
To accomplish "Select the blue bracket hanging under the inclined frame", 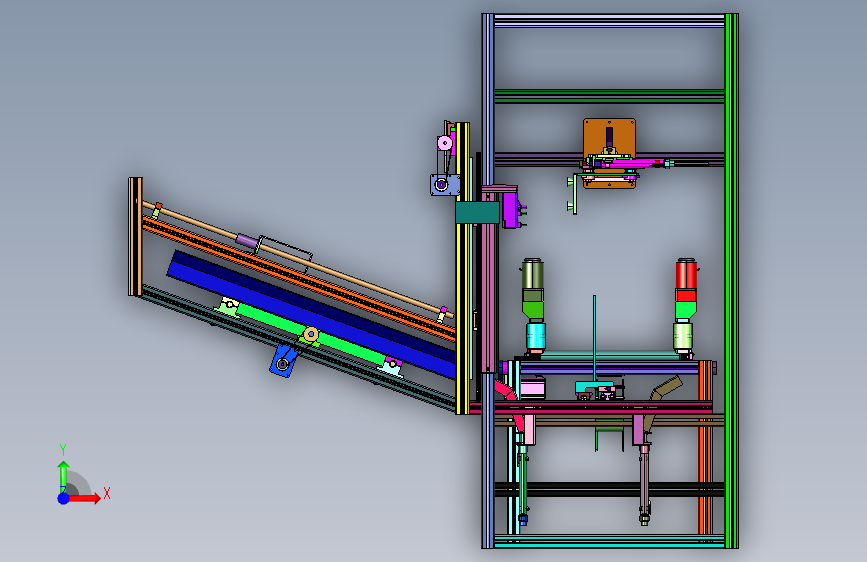I will 284,361.
